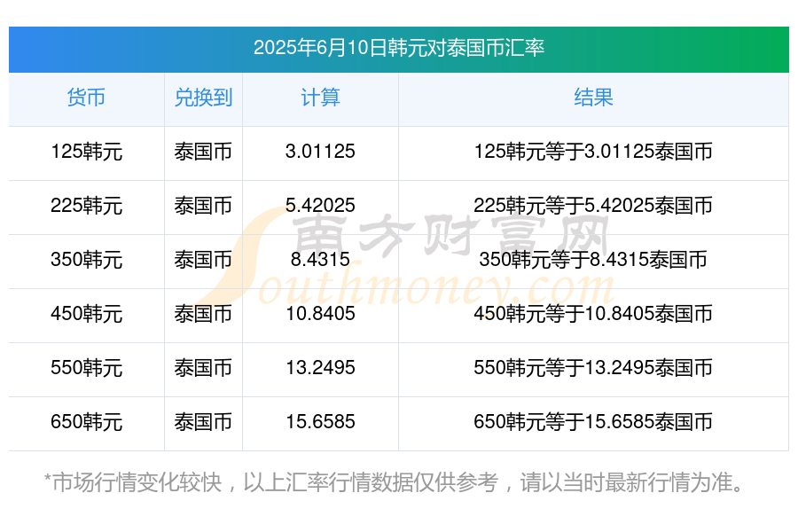798x532 pixels.
Task: Click result 125韩元等于3.01125泰国币
Action: [x=593, y=152]
